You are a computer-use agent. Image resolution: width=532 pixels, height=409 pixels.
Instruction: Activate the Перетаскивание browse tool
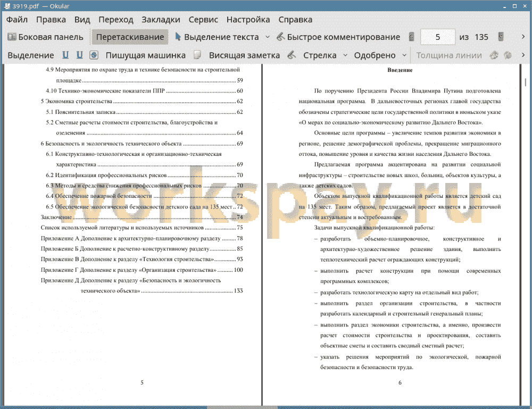tap(130, 37)
